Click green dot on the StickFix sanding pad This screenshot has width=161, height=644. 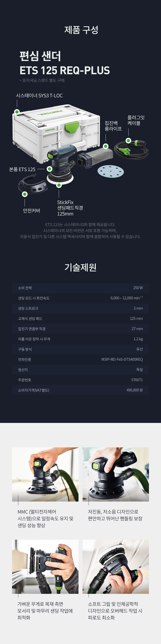click(x=59, y=185)
